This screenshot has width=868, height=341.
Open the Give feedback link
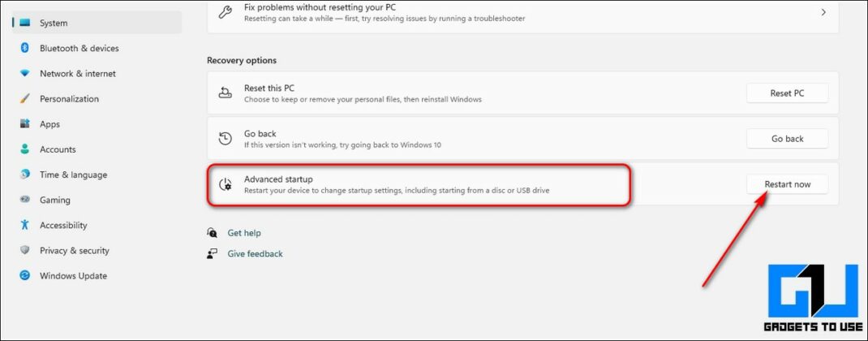(x=255, y=253)
